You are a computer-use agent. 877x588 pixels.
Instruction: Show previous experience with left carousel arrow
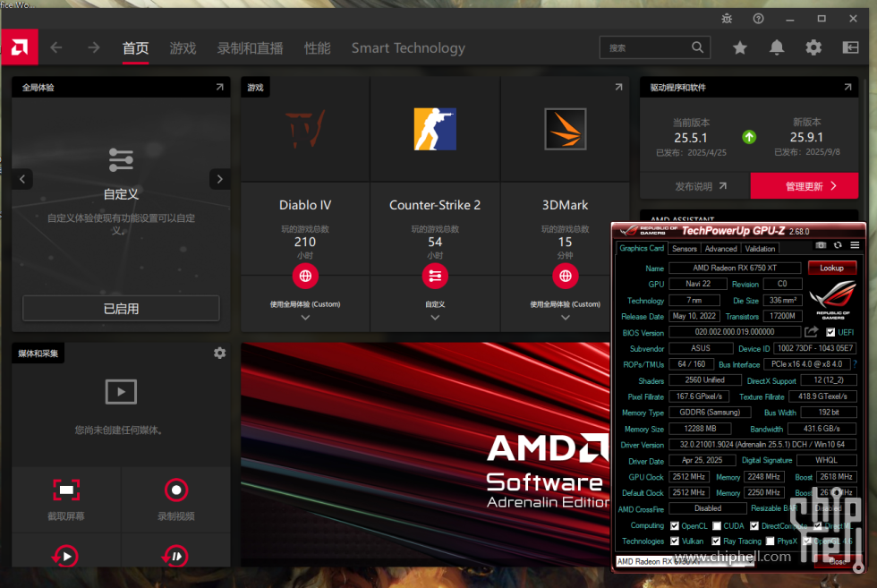(x=22, y=179)
